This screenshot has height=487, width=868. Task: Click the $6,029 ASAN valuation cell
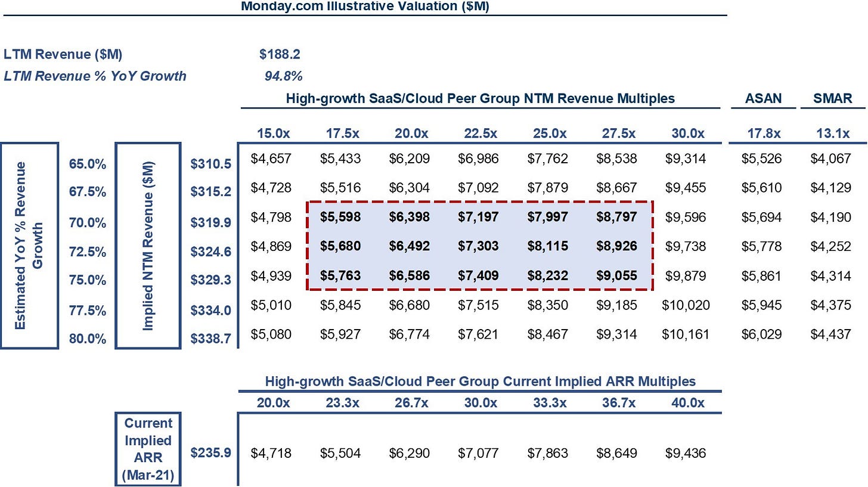761,334
